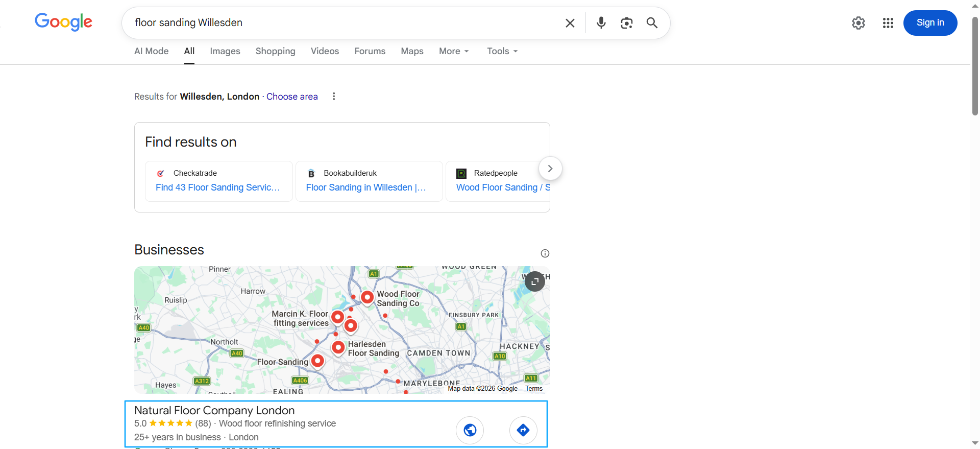
Task: Click the '25+ years in business' text
Action: point(178,437)
